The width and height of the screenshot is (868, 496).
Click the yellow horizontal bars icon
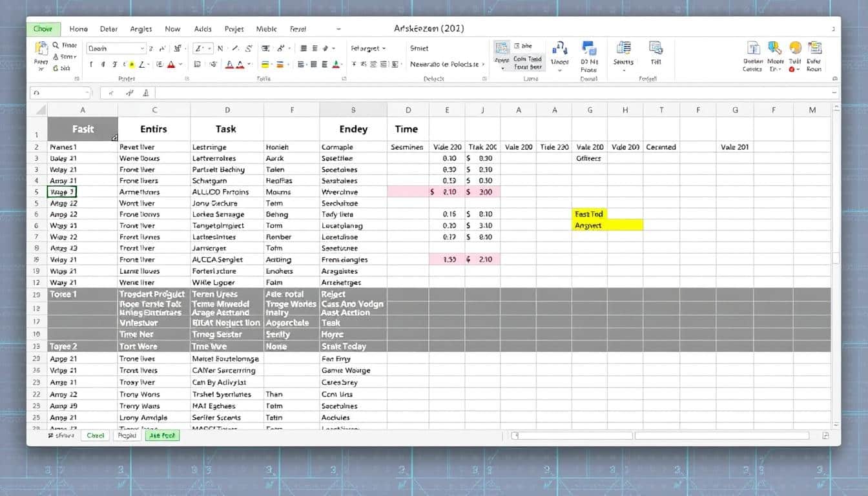click(x=265, y=65)
